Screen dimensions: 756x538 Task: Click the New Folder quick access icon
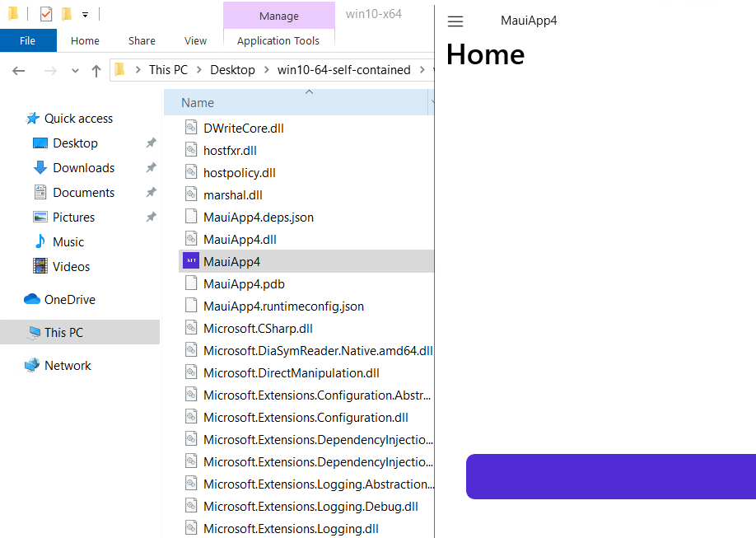click(x=67, y=14)
